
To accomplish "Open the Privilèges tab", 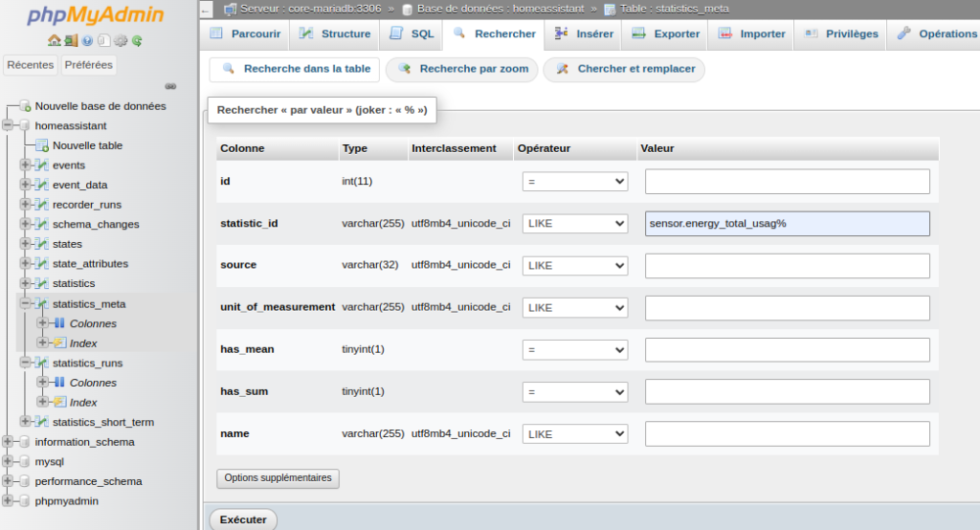I will point(840,33).
